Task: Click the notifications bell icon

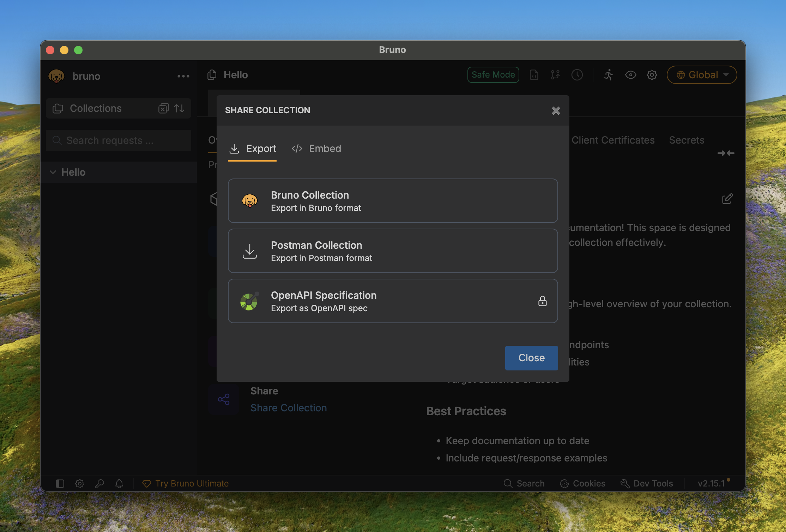Action: pyautogui.click(x=119, y=483)
